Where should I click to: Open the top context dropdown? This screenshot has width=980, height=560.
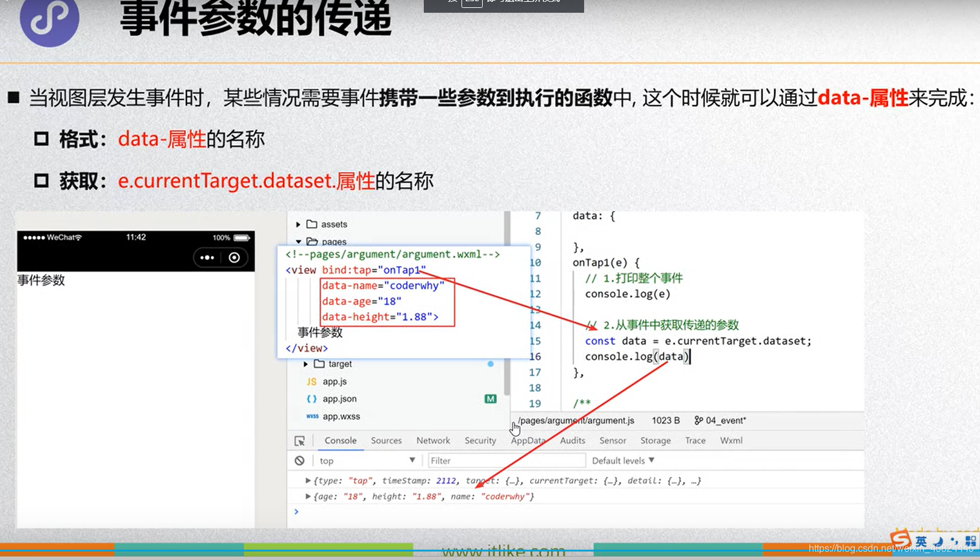tap(367, 460)
